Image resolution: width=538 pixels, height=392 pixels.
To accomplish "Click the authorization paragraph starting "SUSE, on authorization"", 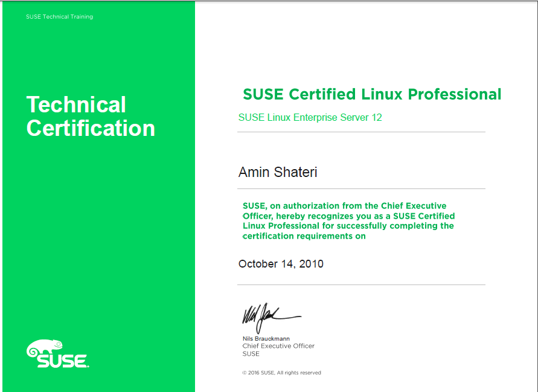I will [x=348, y=220].
